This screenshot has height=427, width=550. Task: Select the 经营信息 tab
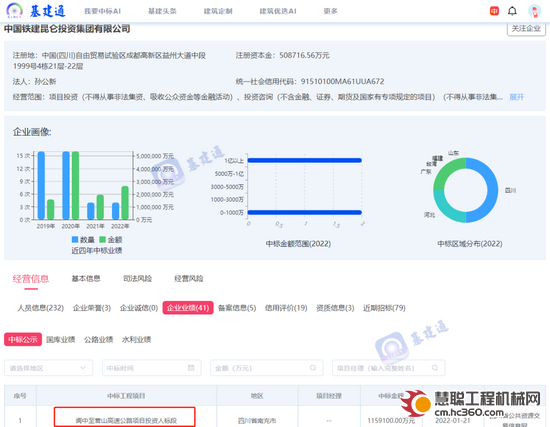(x=31, y=279)
